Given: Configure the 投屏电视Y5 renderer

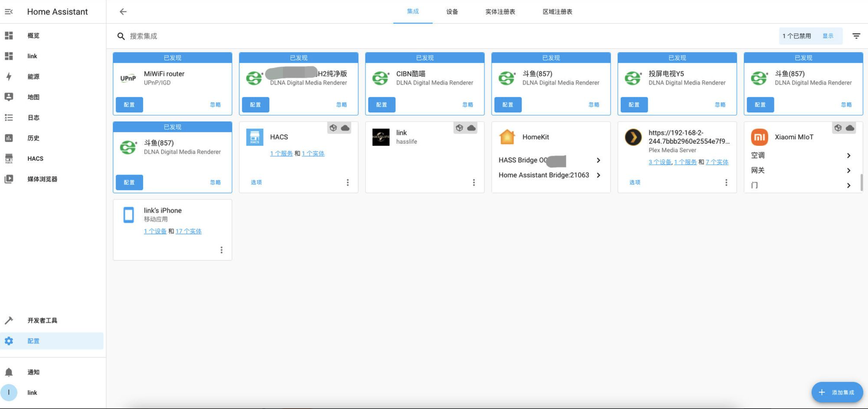Looking at the screenshot, I should point(634,105).
